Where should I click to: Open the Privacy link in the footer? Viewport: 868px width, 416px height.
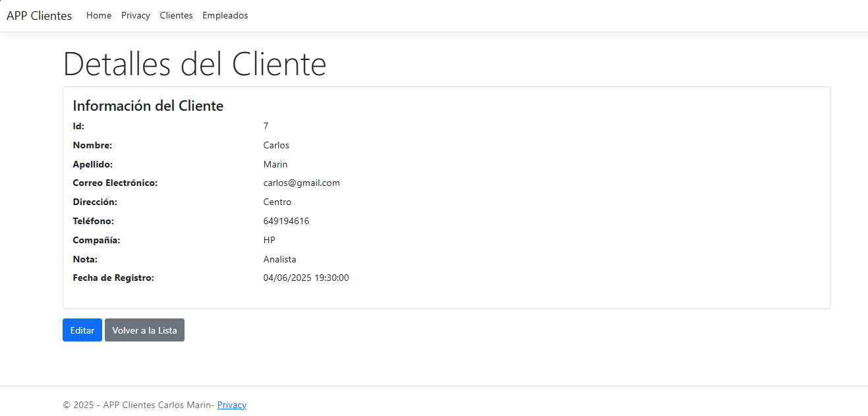[x=231, y=405]
